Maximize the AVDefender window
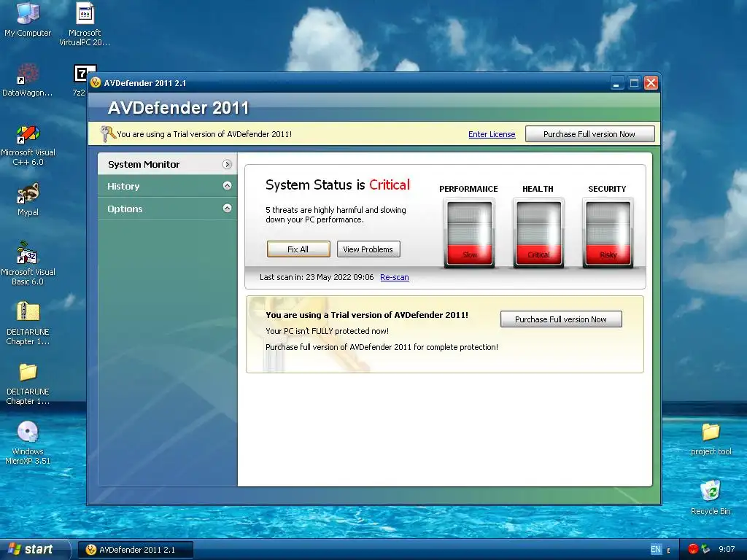The height and width of the screenshot is (560, 747). [634, 83]
